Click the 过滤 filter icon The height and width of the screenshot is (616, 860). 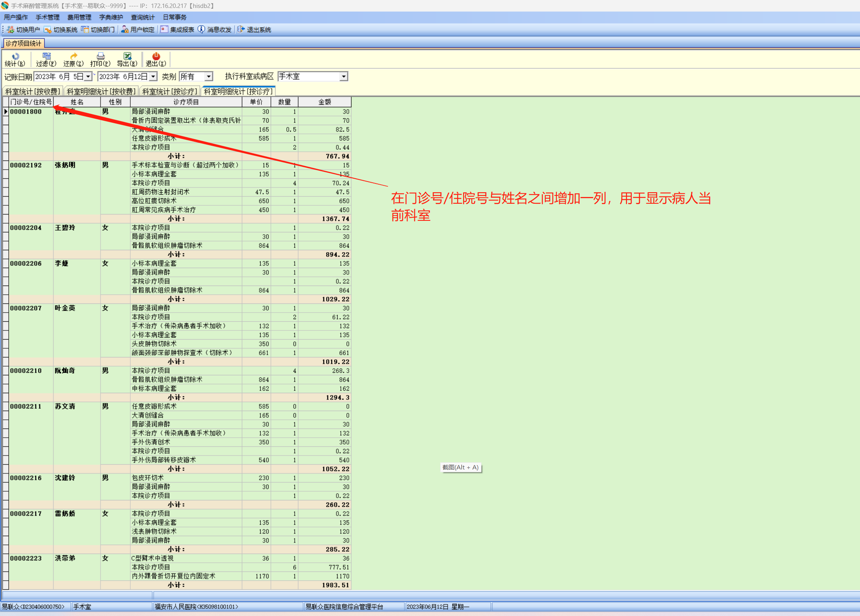tap(46, 56)
